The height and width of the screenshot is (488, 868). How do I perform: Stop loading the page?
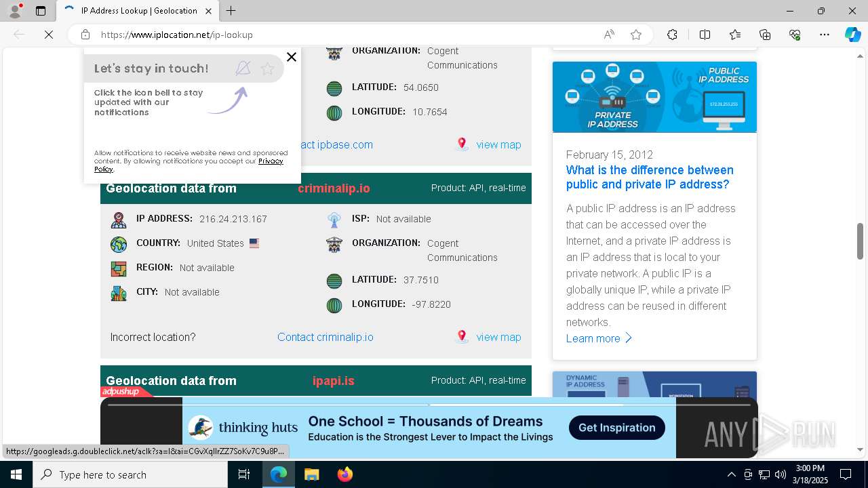(x=49, y=35)
